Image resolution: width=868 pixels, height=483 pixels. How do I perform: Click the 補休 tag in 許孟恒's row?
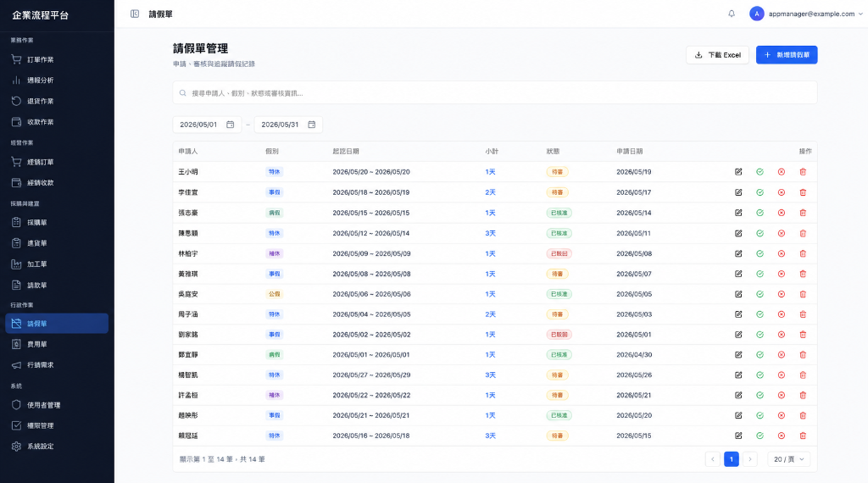click(275, 396)
